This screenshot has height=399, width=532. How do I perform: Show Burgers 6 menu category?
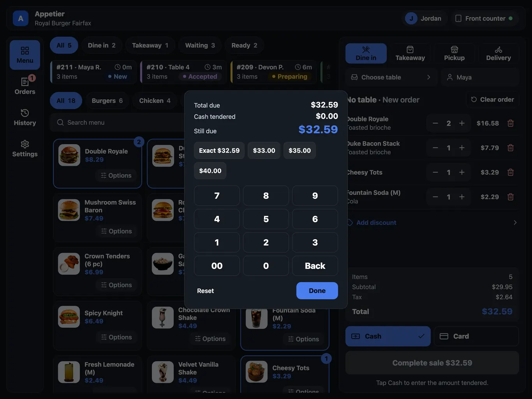pos(107,101)
